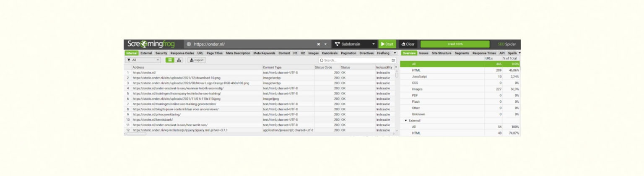Open the URL history dropdown arrow
Screen dimensions: 644x176
pyautogui.click(x=325, y=44)
